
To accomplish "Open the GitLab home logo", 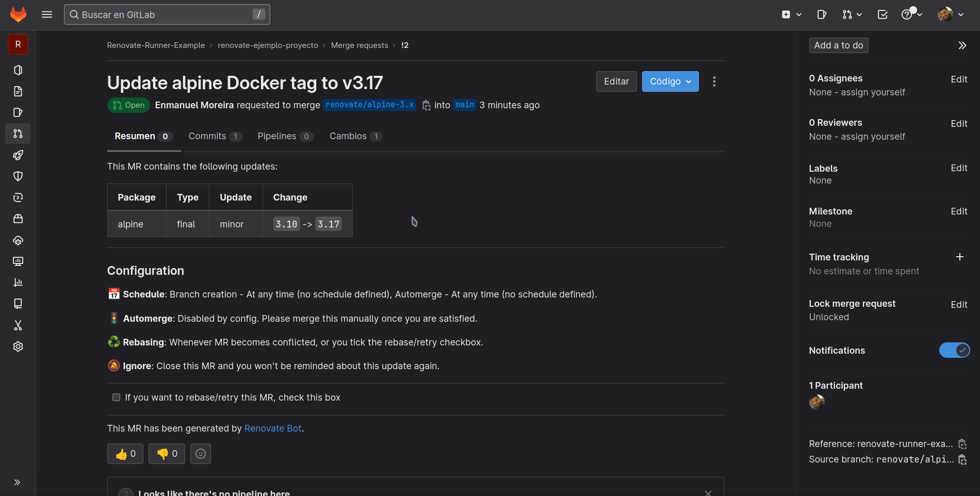I will [18, 14].
